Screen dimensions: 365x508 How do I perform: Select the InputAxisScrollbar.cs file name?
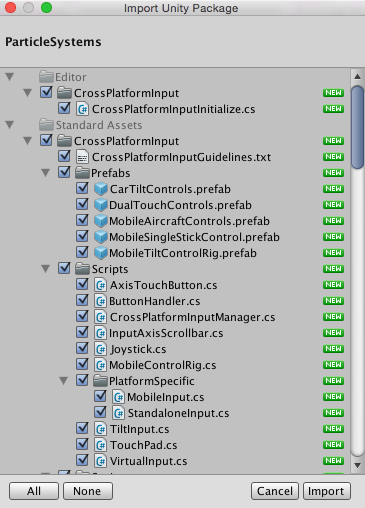point(166,333)
